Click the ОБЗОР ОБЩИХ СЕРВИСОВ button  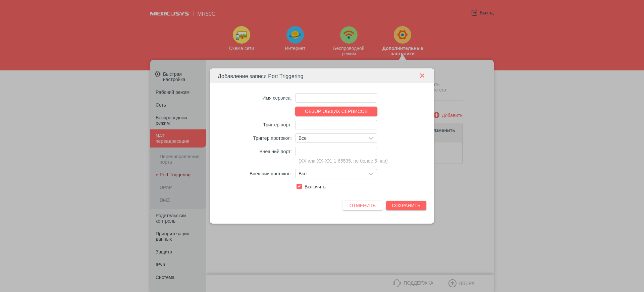click(x=336, y=111)
